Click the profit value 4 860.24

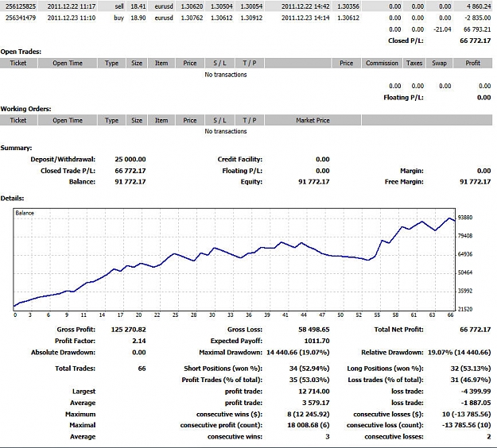point(478,6)
